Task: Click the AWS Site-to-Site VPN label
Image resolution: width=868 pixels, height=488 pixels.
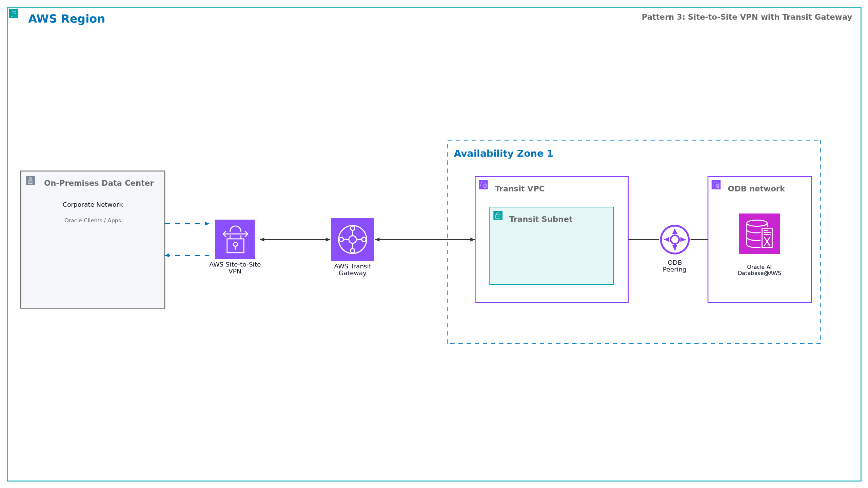Action: pyautogui.click(x=235, y=268)
